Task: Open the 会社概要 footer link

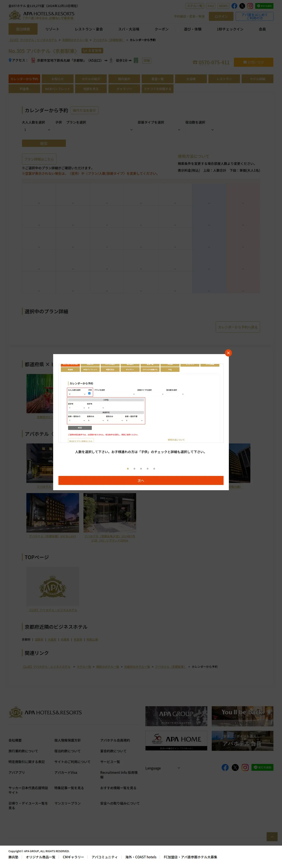Action: (x=15, y=740)
